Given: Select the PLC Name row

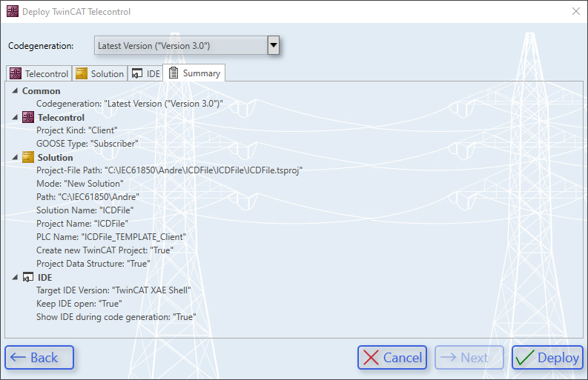Looking at the screenshot, I should [x=111, y=237].
